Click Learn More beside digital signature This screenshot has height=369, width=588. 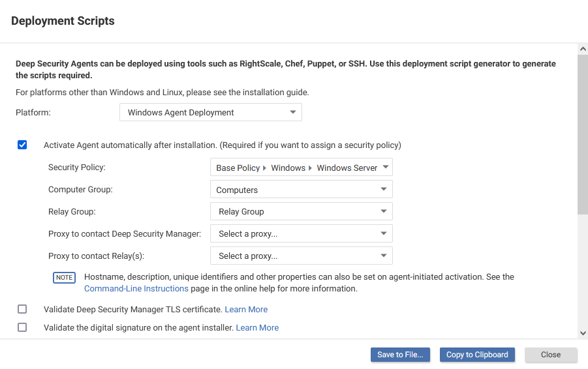click(257, 328)
